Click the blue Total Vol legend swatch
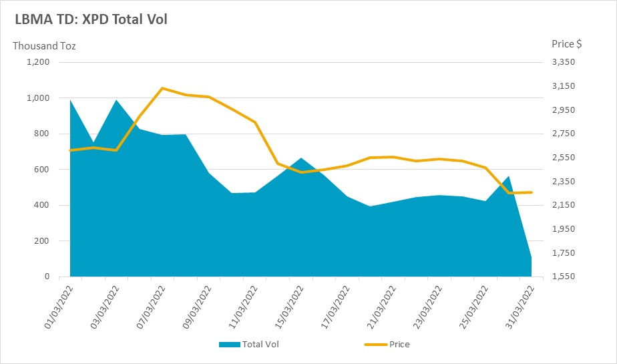This screenshot has width=617, height=364. click(230, 345)
